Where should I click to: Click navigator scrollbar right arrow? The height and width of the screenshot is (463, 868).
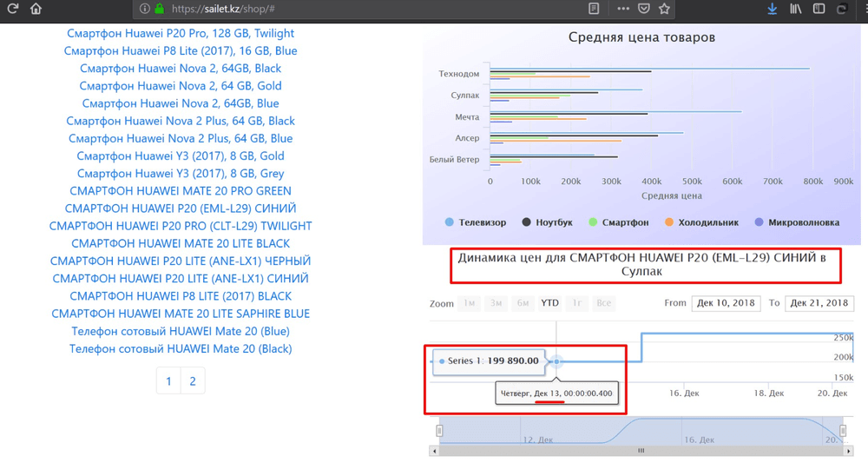[848, 451]
